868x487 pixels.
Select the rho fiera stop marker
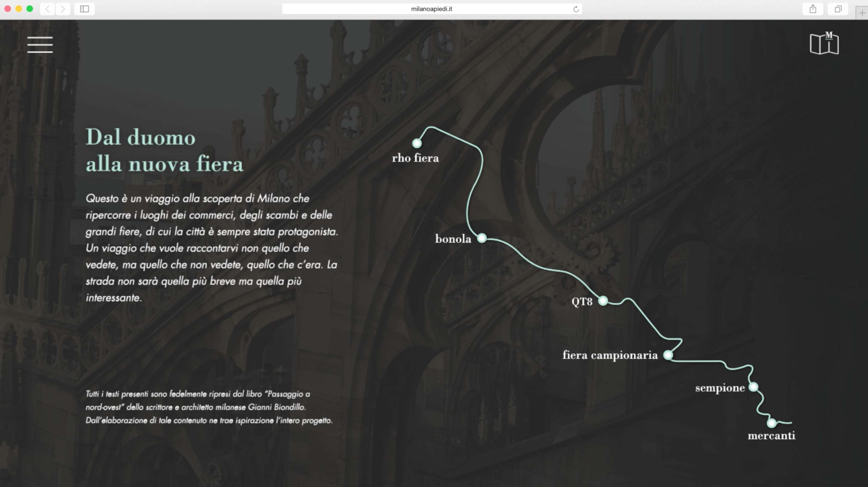click(417, 143)
